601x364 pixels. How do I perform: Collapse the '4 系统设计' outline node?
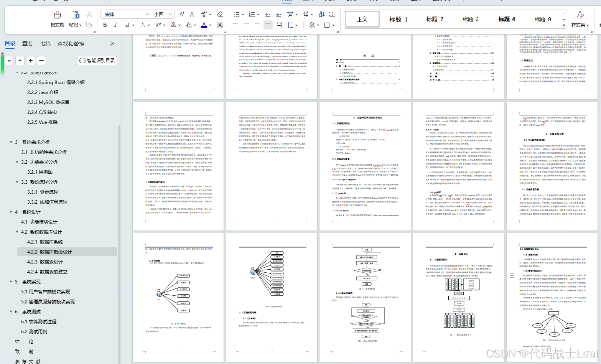coord(11,212)
